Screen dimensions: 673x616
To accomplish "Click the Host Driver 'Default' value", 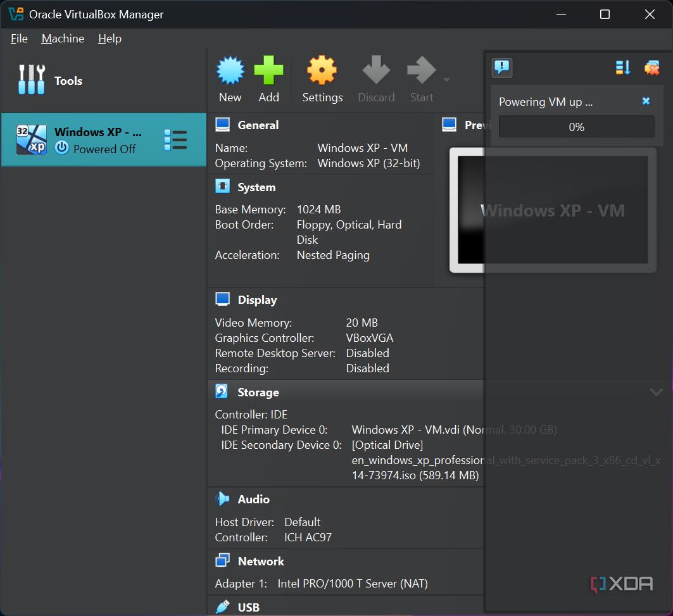I will click(302, 522).
